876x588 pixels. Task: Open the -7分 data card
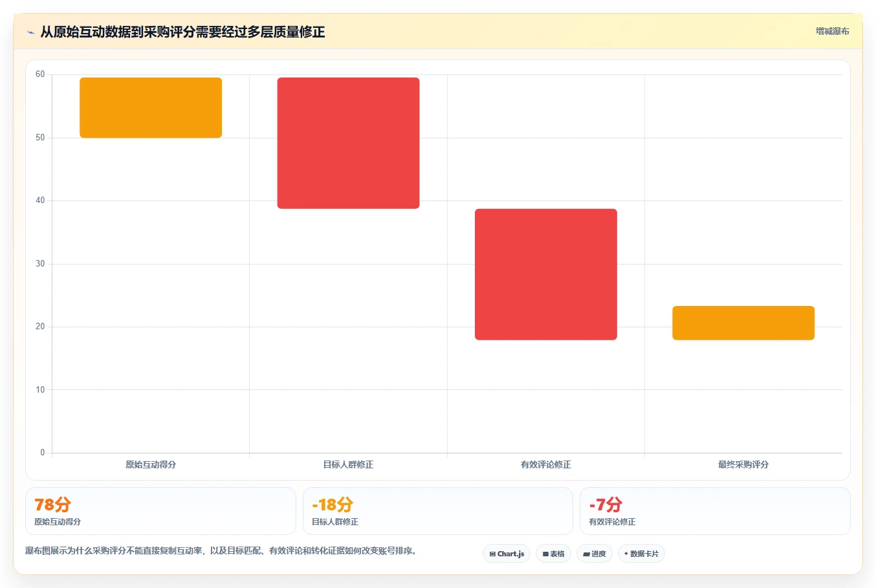(715, 511)
